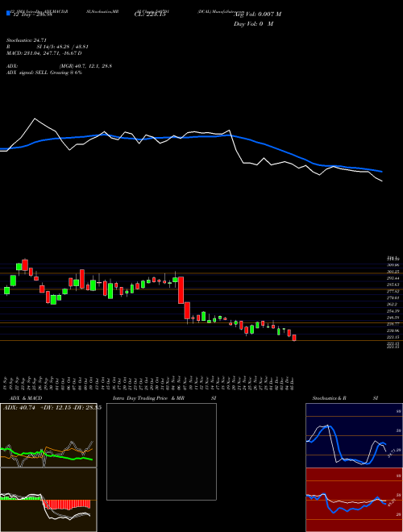403x532 pixels.
Task: Click the 'Stochastics & R' panel title
Action: click(331, 398)
